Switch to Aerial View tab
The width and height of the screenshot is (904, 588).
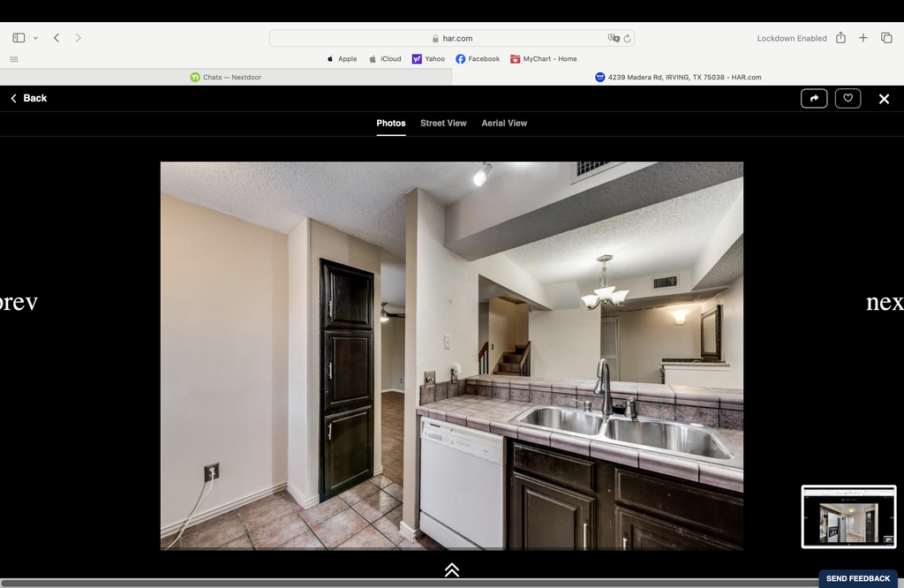click(x=504, y=124)
